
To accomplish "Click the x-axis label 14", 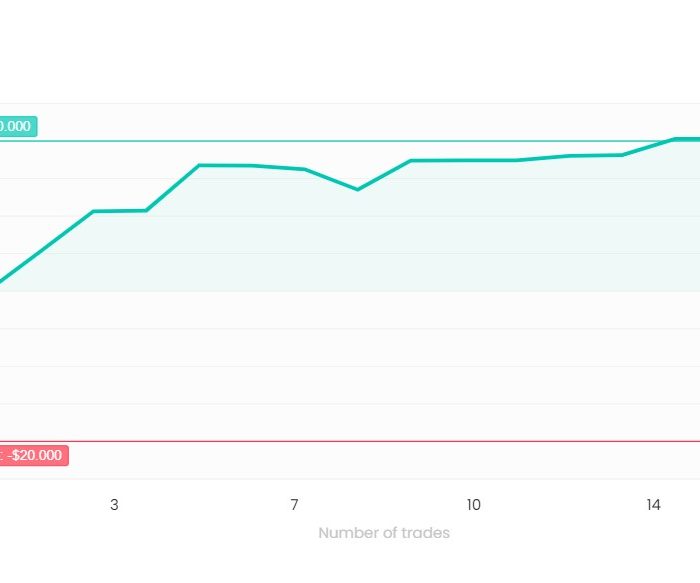I will [x=654, y=505].
